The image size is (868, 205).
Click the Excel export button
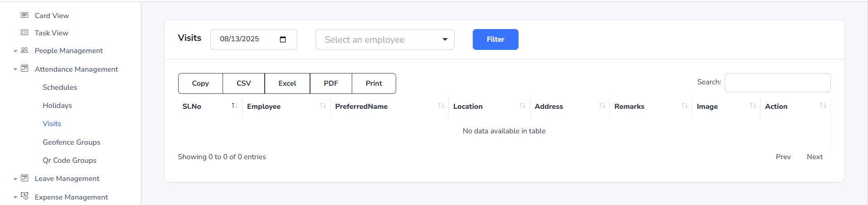pyautogui.click(x=287, y=83)
